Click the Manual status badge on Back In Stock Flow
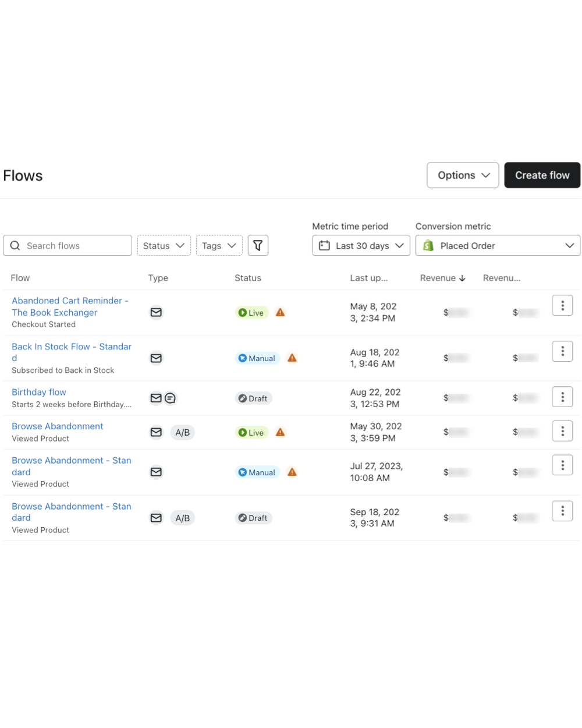The height and width of the screenshot is (728, 582). 257,358
